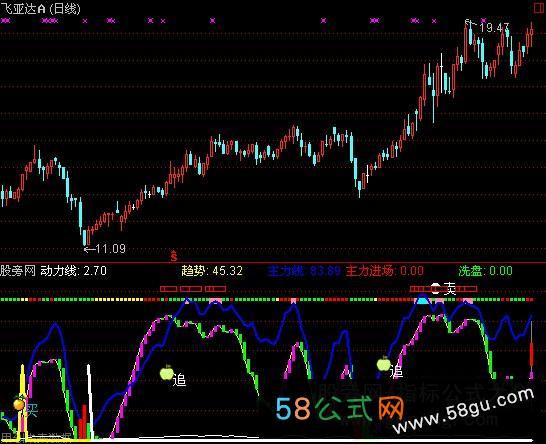This screenshot has height=444, width=546.
Task: Click the red S marker below the candlesticks
Action: (174, 256)
